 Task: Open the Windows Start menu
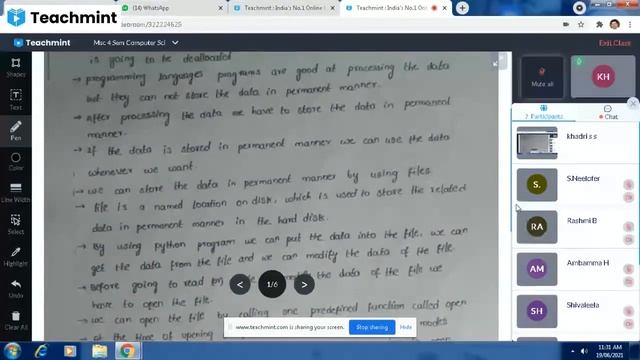[12, 351]
